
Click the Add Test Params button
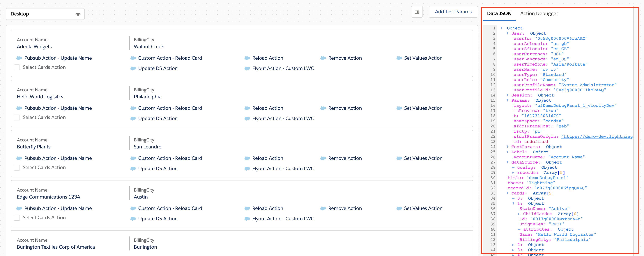[x=453, y=12]
